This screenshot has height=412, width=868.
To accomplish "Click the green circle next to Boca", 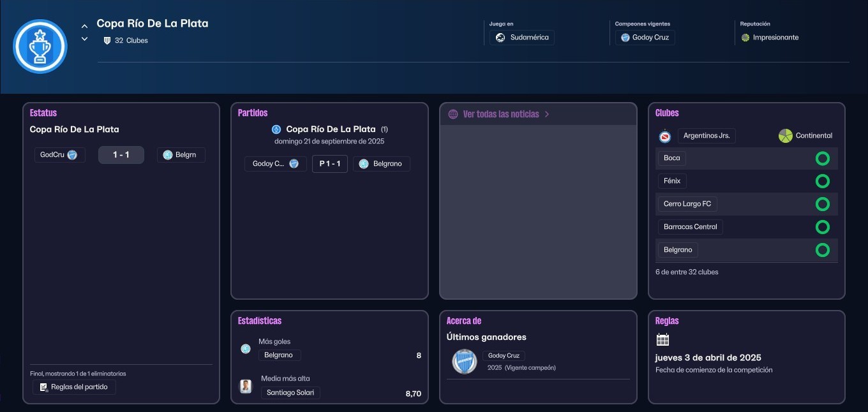I will (822, 158).
